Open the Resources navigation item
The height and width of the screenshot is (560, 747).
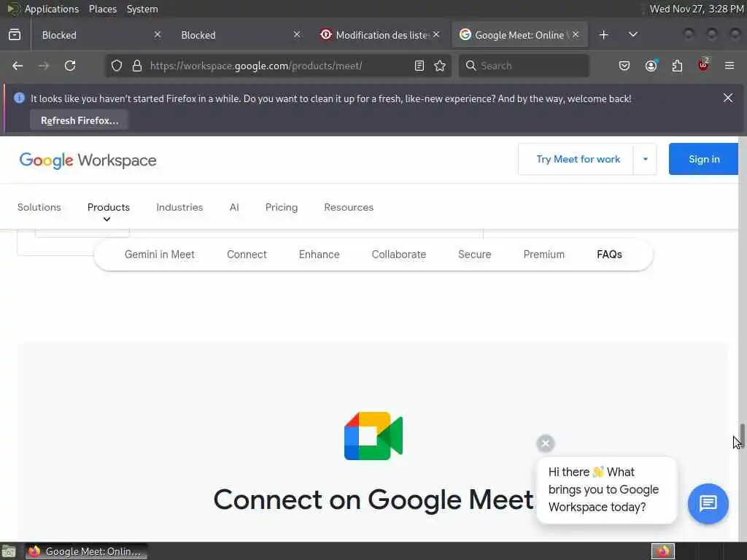(349, 207)
